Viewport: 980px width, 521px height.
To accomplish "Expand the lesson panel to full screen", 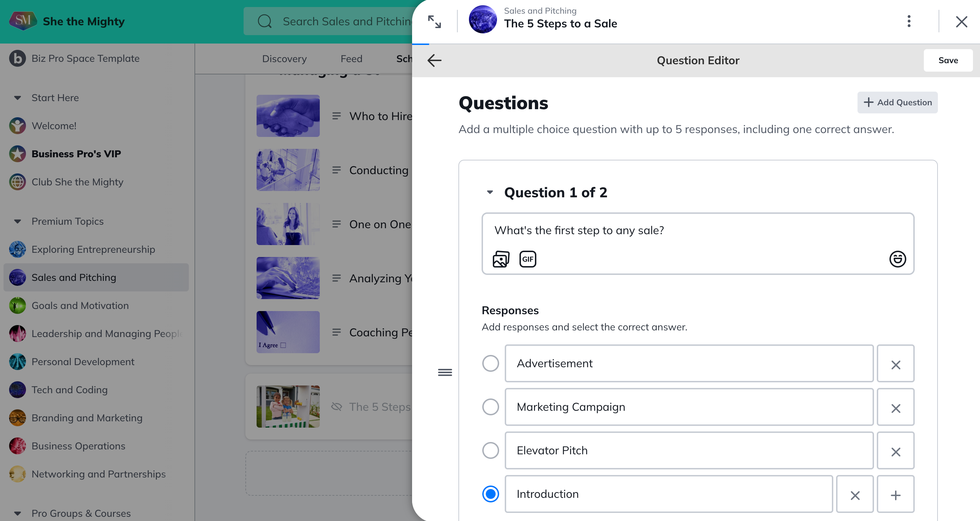I will click(x=435, y=22).
